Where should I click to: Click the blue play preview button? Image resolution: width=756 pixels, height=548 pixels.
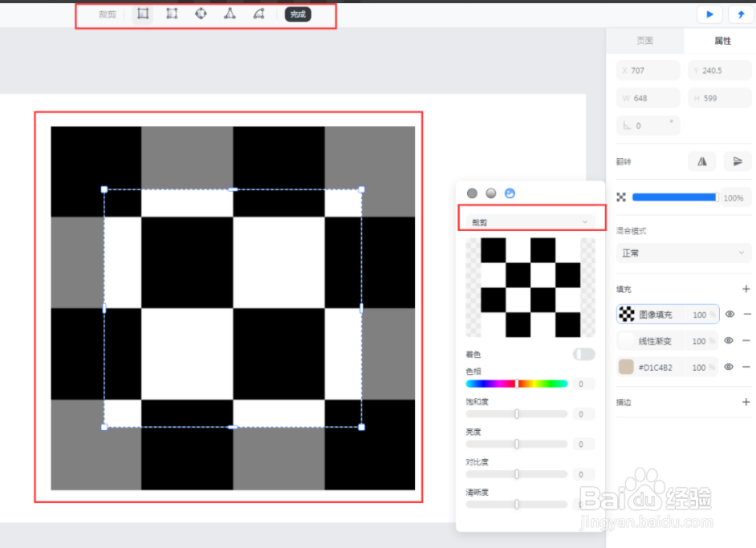[709, 14]
